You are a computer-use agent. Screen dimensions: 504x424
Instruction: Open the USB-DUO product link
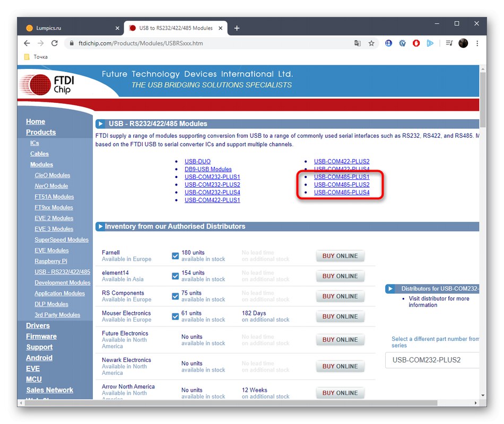198,162
